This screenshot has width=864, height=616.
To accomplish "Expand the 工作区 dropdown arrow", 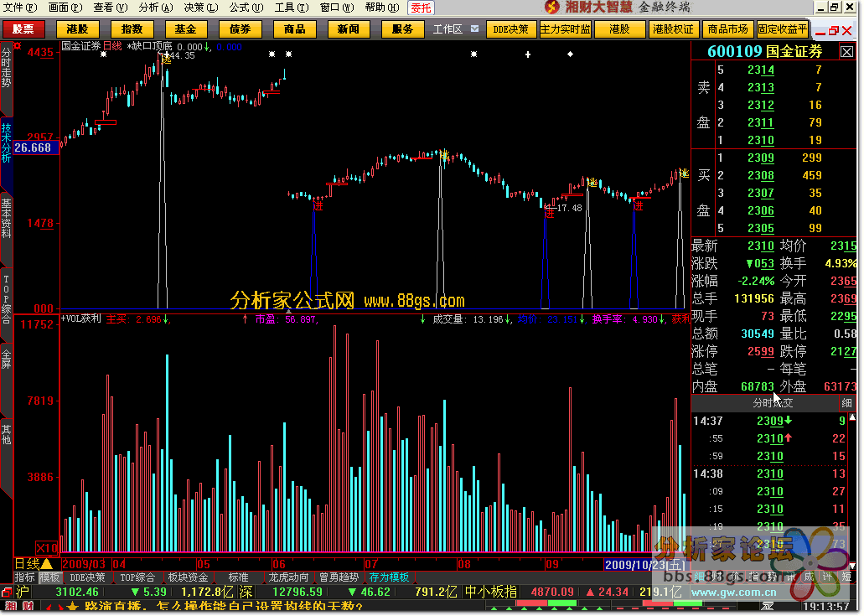I will pos(474,28).
